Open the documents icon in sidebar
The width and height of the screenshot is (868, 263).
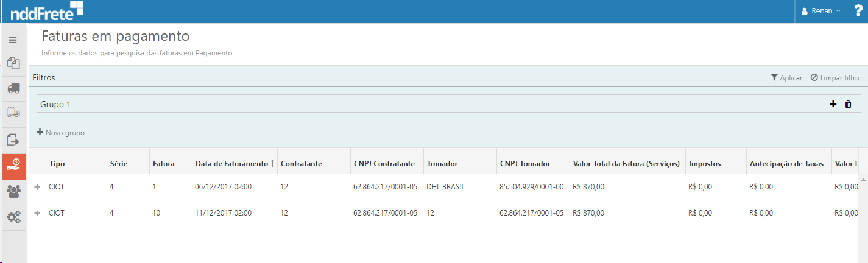13,63
